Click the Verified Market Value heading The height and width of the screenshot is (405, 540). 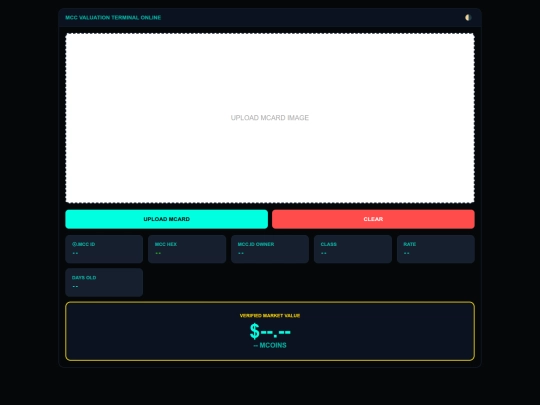270,315
